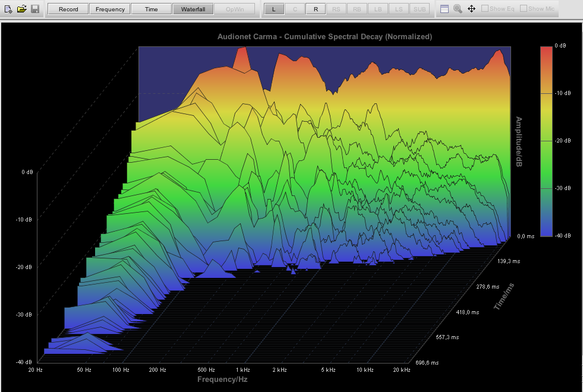
Task: Click '-40 dB' on the color legend
Action: click(563, 236)
